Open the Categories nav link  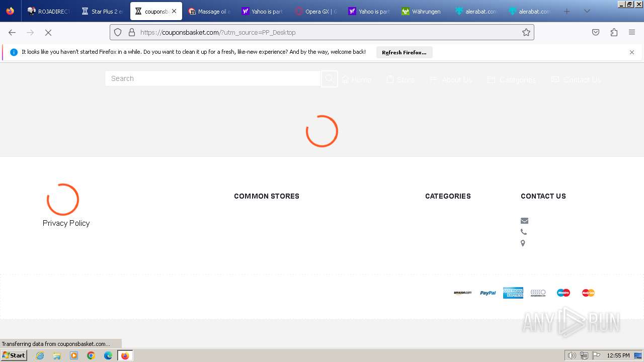tap(512, 79)
